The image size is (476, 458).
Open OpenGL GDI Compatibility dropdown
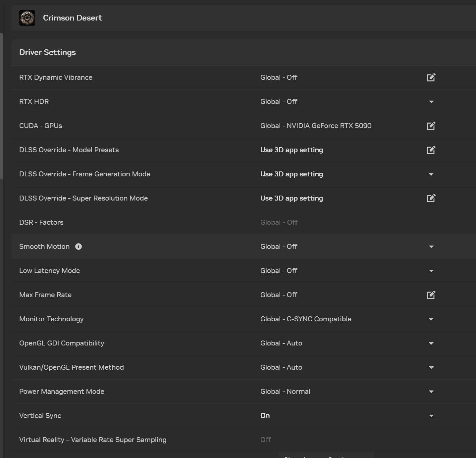(431, 343)
